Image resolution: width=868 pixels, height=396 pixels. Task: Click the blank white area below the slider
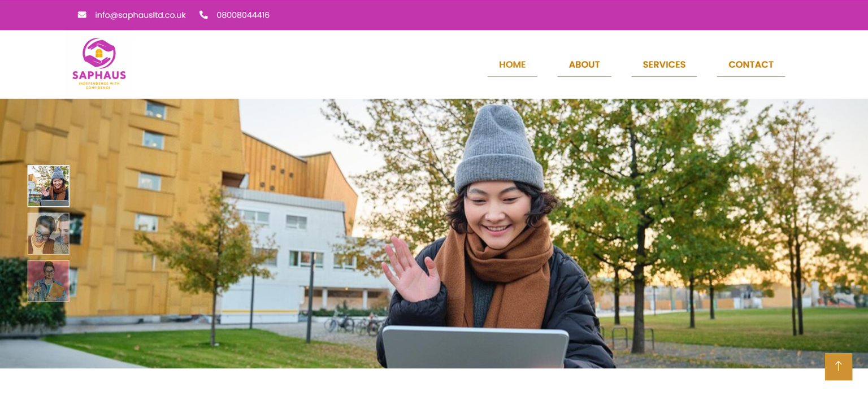coord(434,382)
